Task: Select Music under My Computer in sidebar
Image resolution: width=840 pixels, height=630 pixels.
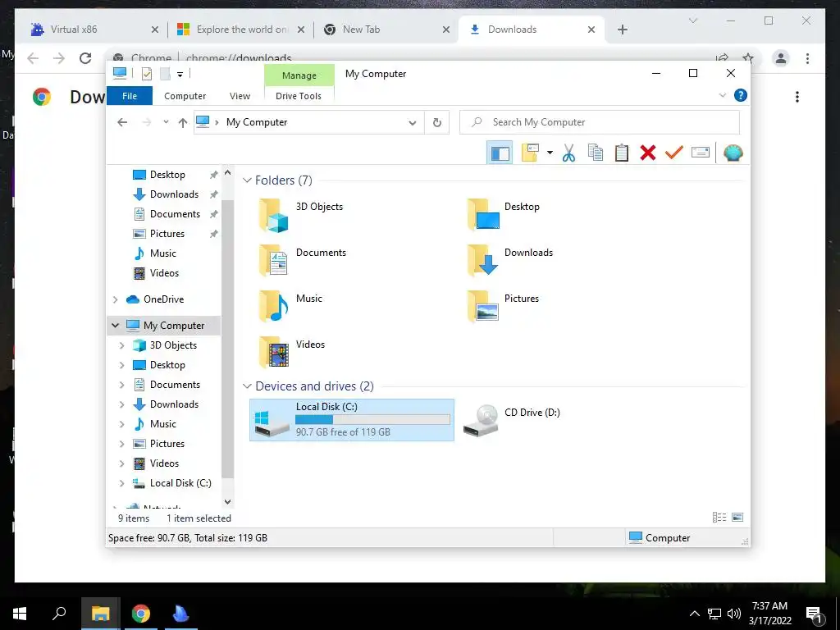Action: point(163,424)
